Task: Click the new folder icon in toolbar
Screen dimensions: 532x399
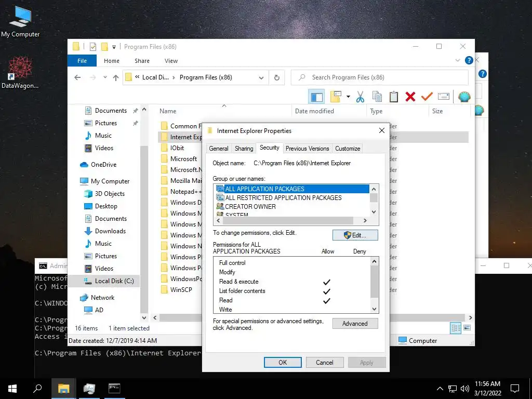Action: 336,97
